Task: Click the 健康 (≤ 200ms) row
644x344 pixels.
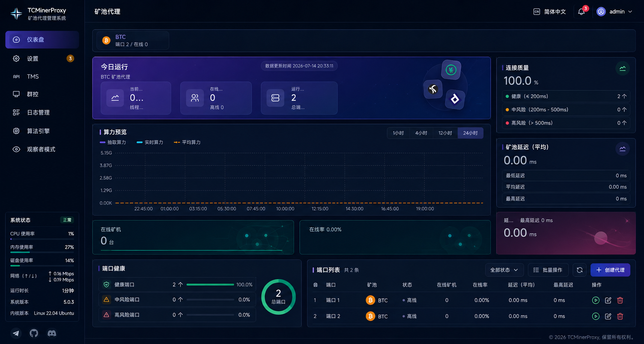Action: tap(566, 96)
